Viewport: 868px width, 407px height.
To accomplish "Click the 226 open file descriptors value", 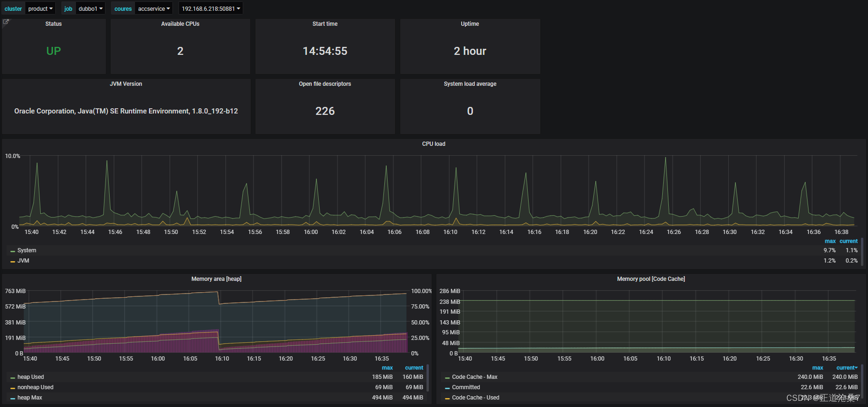I will pos(325,111).
